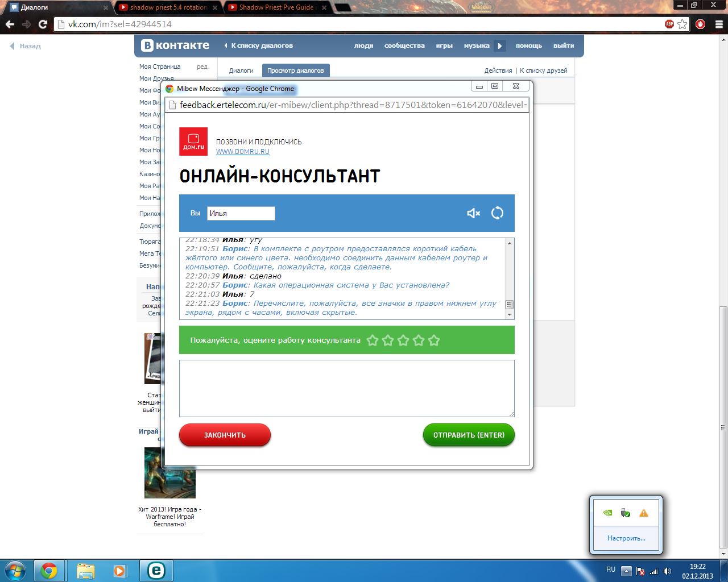
Task: Open the green E application in taskbar
Action: (156, 571)
